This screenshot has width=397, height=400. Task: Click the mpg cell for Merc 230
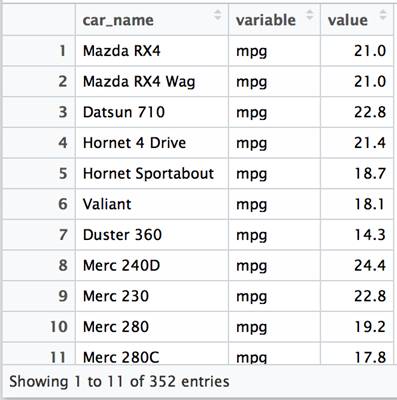tap(274, 296)
